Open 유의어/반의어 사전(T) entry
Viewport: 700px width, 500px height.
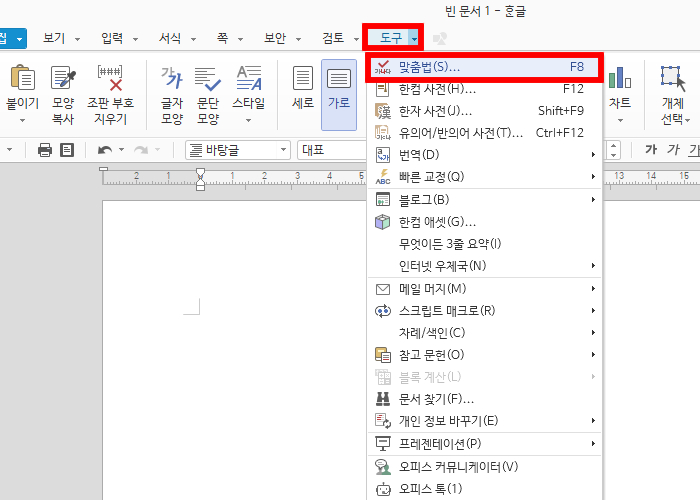tap(484, 133)
